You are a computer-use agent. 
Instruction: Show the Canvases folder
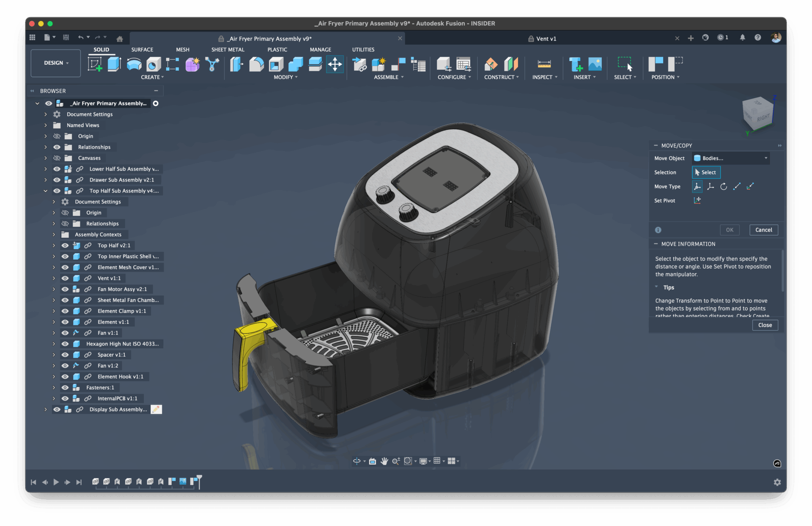tap(57, 158)
